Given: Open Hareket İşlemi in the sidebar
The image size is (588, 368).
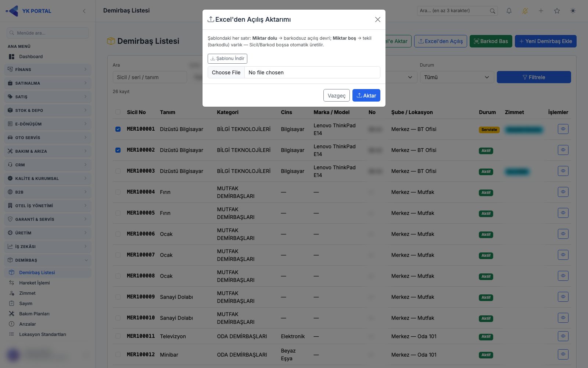Looking at the screenshot, I should coord(35,283).
